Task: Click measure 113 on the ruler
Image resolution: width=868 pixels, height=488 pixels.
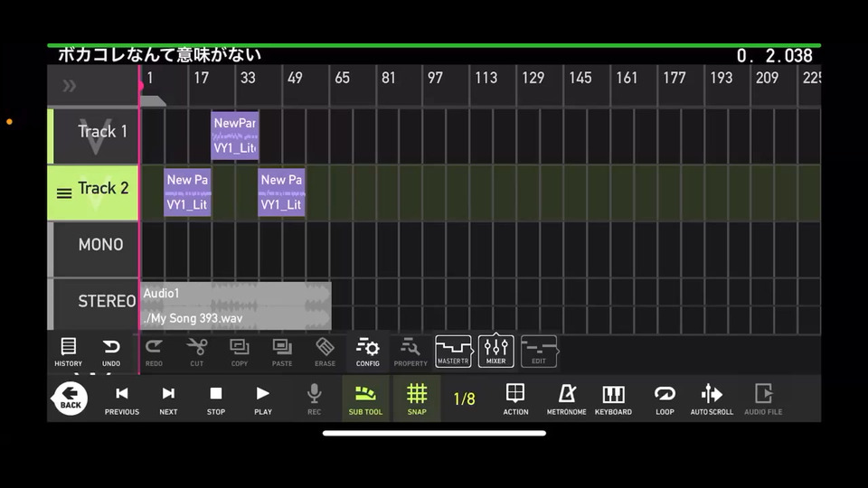Action: 486,78
